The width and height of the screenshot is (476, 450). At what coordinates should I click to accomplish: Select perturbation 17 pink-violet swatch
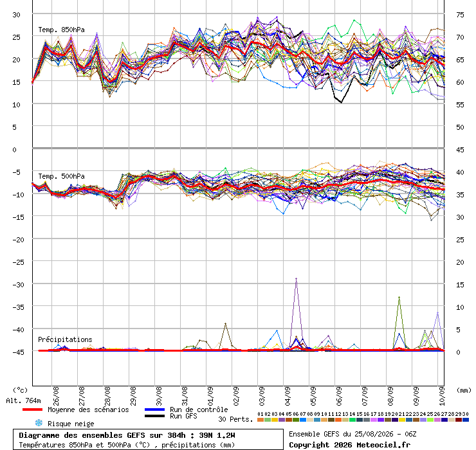click(374, 420)
